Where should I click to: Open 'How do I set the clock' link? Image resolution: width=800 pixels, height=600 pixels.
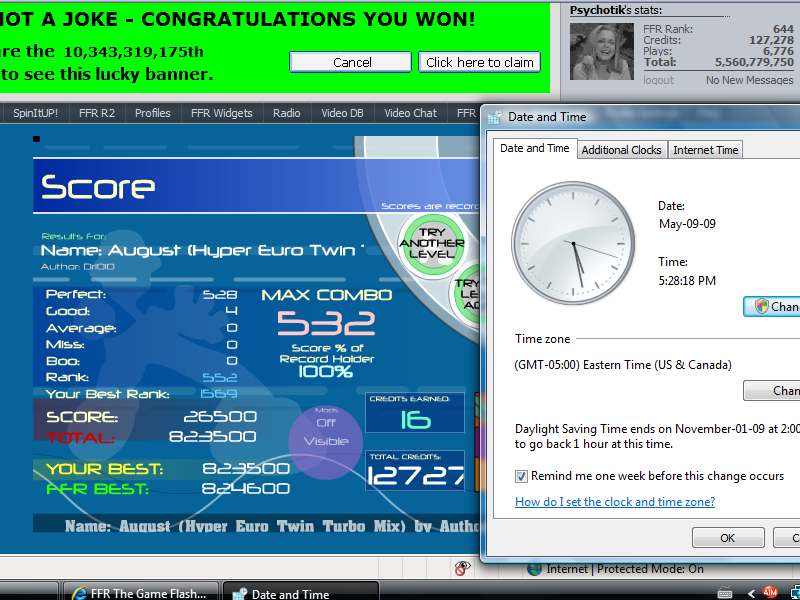tap(614, 502)
